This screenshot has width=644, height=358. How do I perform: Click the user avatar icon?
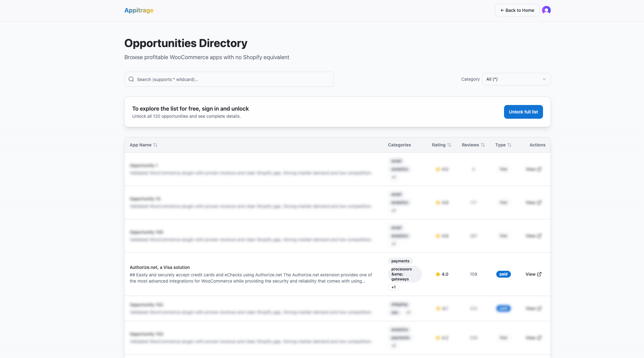pos(546,10)
